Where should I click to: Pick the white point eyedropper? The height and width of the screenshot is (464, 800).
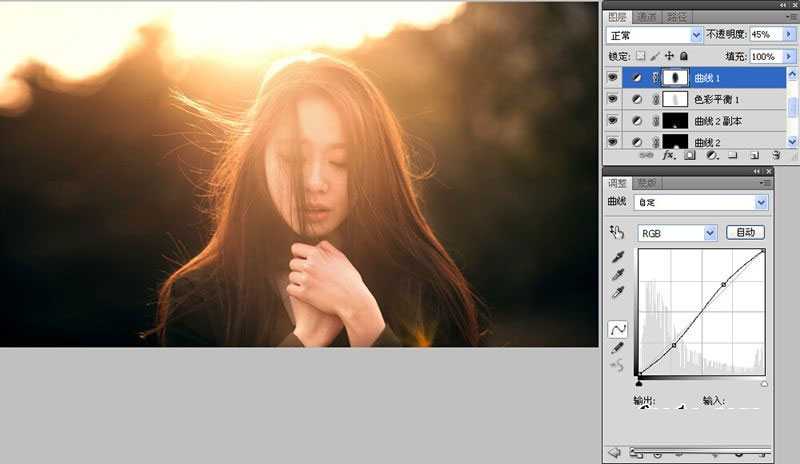point(617,291)
